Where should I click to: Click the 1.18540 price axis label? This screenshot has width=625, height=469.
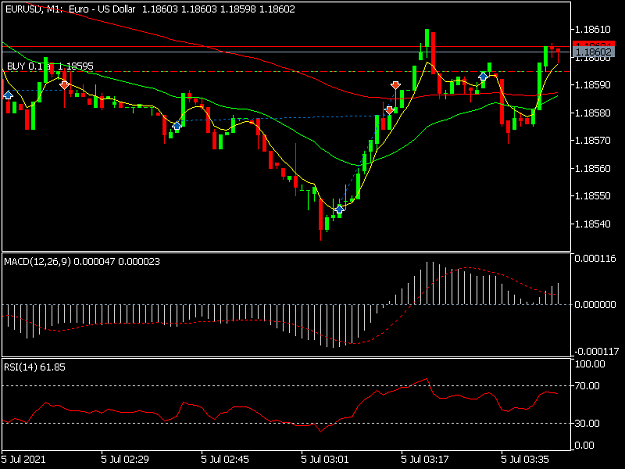coord(593,224)
